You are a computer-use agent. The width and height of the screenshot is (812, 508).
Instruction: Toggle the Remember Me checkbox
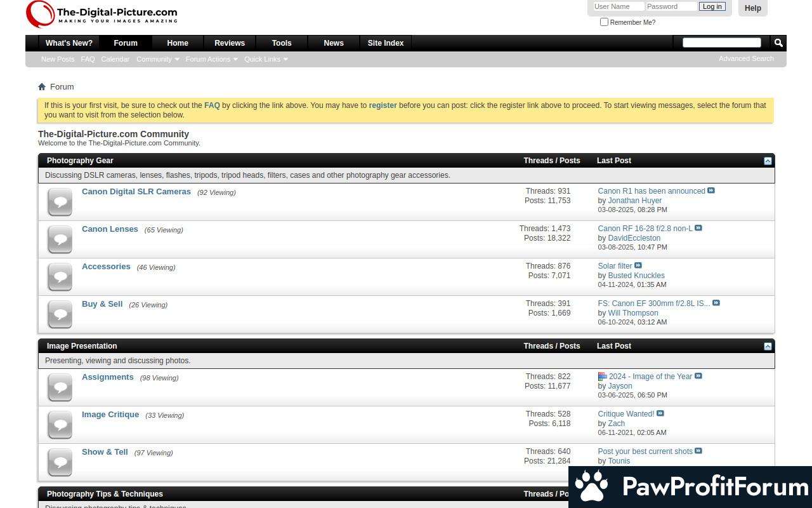tap(604, 22)
